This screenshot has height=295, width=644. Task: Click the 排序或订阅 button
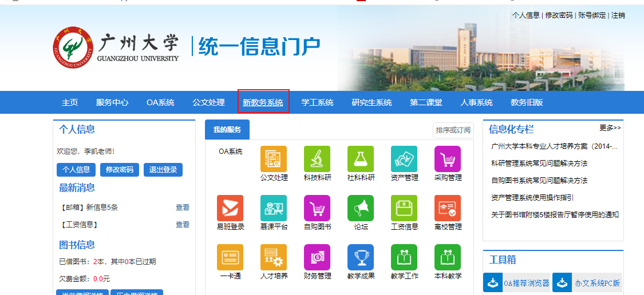point(453,130)
